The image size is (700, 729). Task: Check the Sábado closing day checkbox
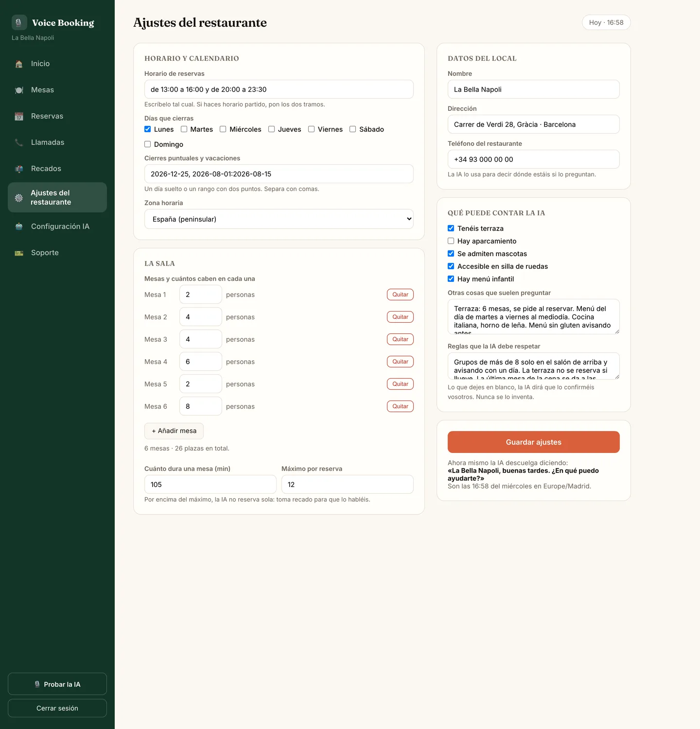[353, 129]
